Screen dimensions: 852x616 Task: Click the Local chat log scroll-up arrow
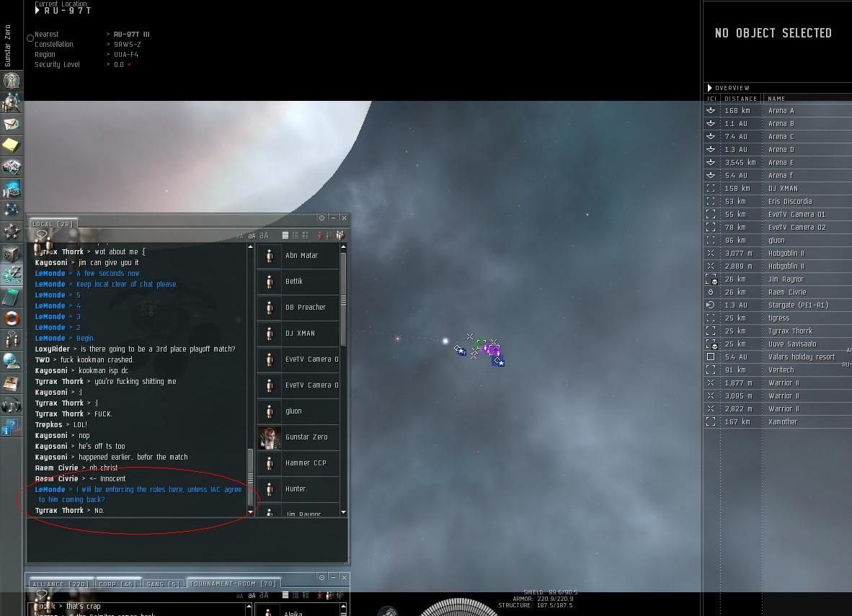tap(251, 247)
